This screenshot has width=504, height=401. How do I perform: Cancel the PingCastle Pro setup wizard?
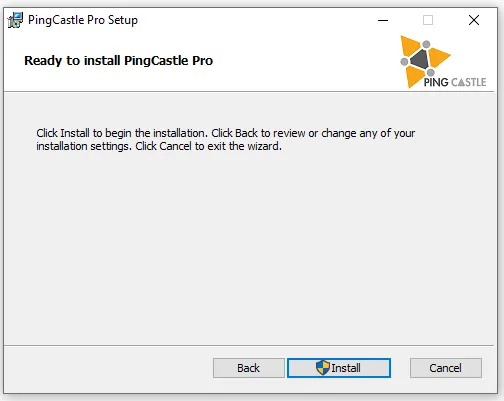pos(446,368)
